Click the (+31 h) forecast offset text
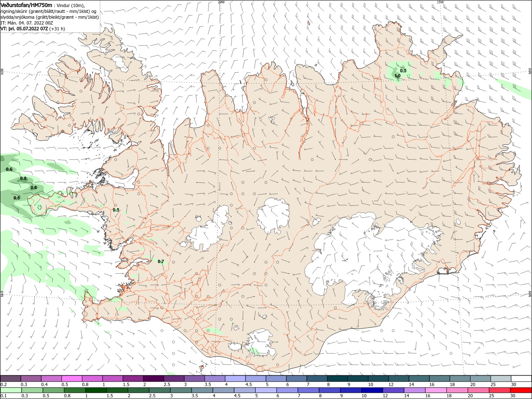The image size is (532, 399). [57, 29]
